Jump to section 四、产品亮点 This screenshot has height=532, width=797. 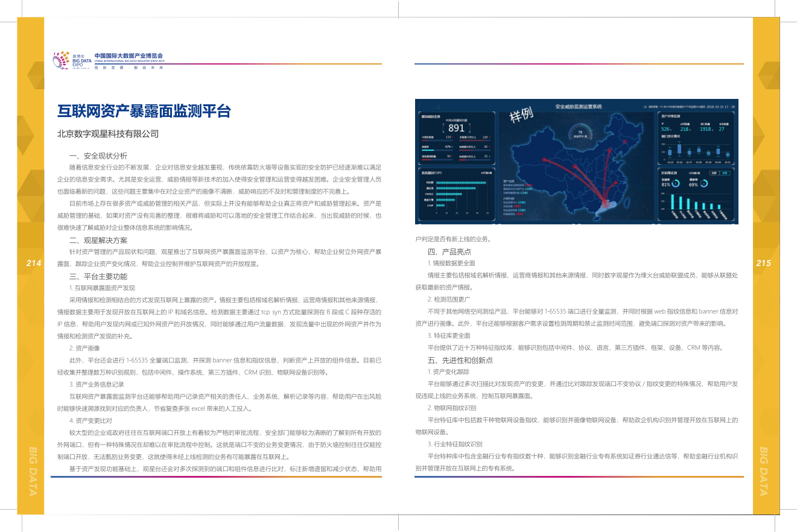[x=449, y=252]
